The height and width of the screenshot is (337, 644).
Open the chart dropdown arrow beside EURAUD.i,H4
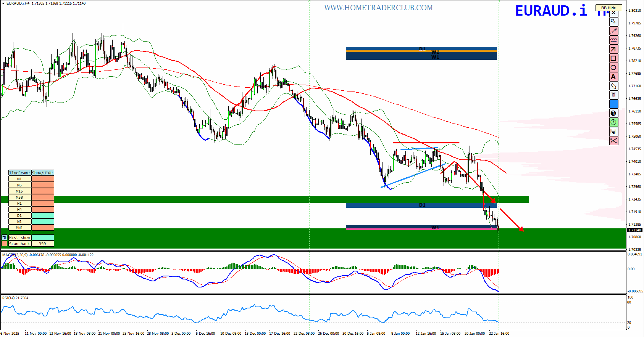[3, 3]
